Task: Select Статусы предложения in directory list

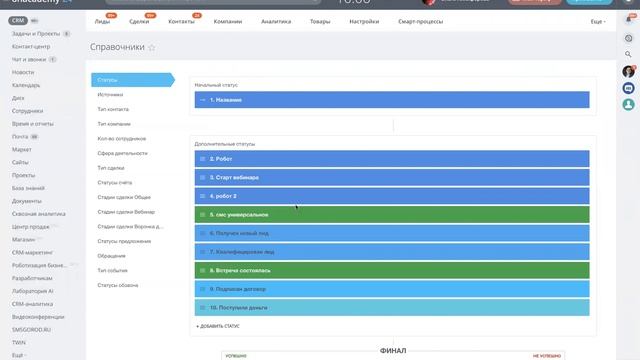Action: coord(124,241)
